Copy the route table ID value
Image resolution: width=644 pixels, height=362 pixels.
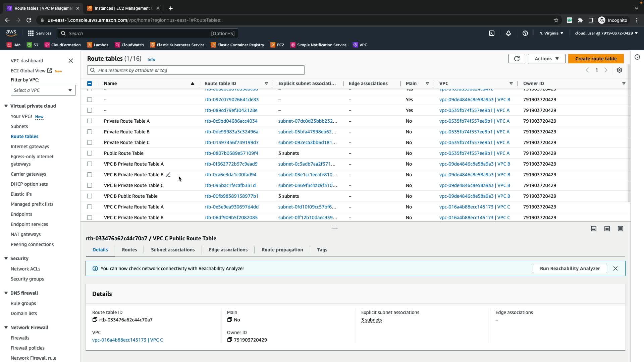point(95,320)
